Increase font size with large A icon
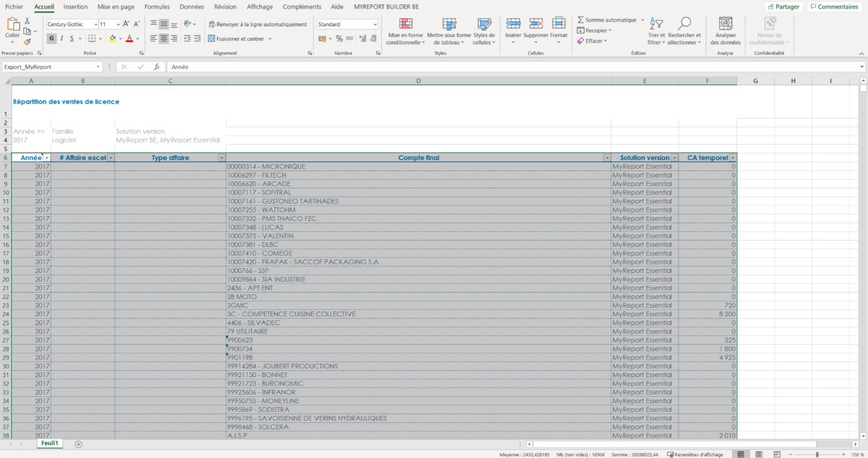 [x=127, y=24]
